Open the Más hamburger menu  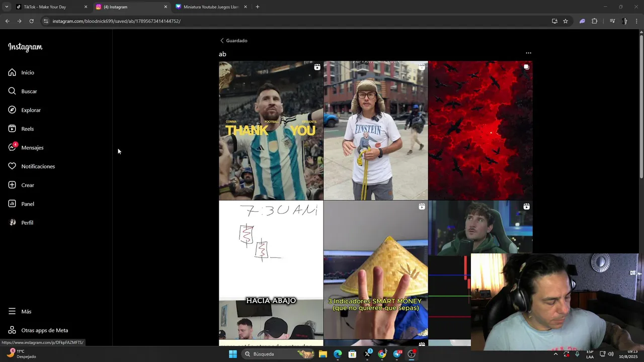12,311
